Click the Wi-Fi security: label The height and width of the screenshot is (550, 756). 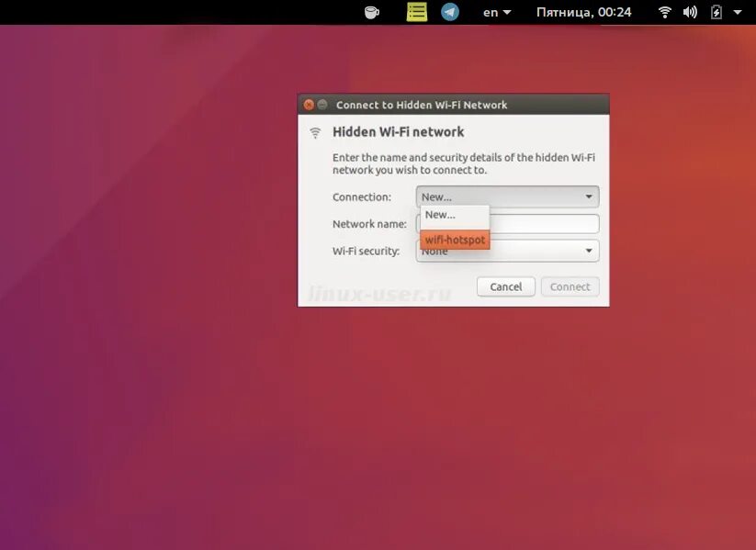[x=366, y=252]
